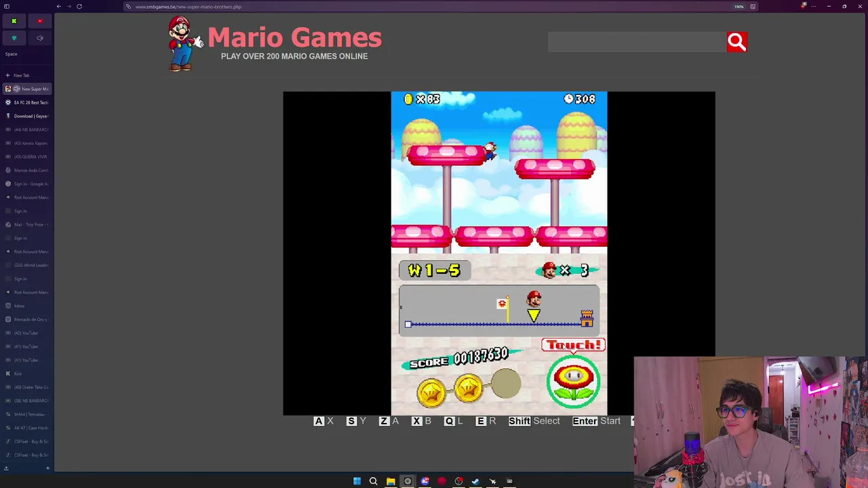Click the second collected star coin
This screenshot has width=868, height=488.
tap(469, 388)
